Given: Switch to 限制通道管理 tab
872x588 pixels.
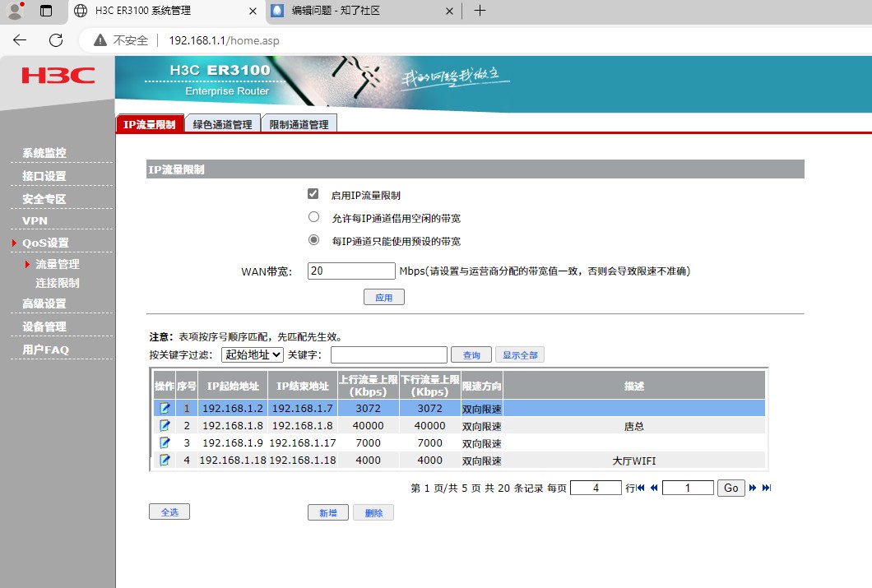Looking at the screenshot, I should pos(299,124).
